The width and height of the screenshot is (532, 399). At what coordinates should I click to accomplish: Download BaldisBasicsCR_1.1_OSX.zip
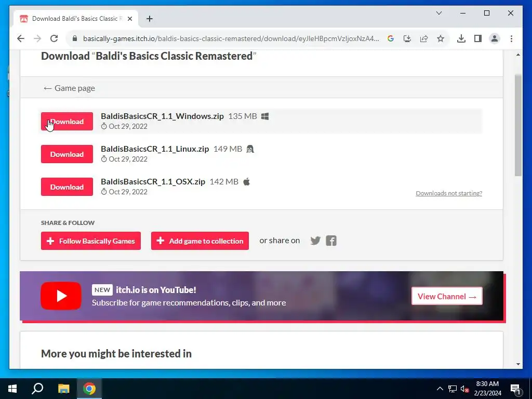coord(67,187)
